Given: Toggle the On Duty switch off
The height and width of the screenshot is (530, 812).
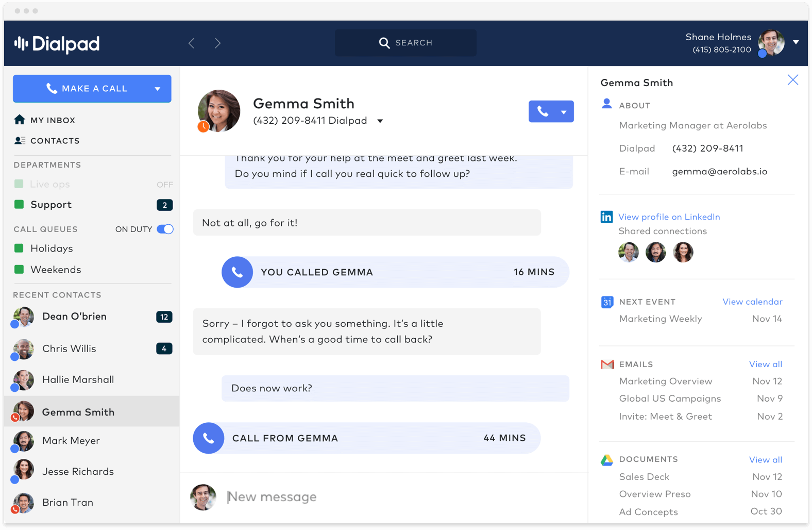Looking at the screenshot, I should [x=165, y=229].
